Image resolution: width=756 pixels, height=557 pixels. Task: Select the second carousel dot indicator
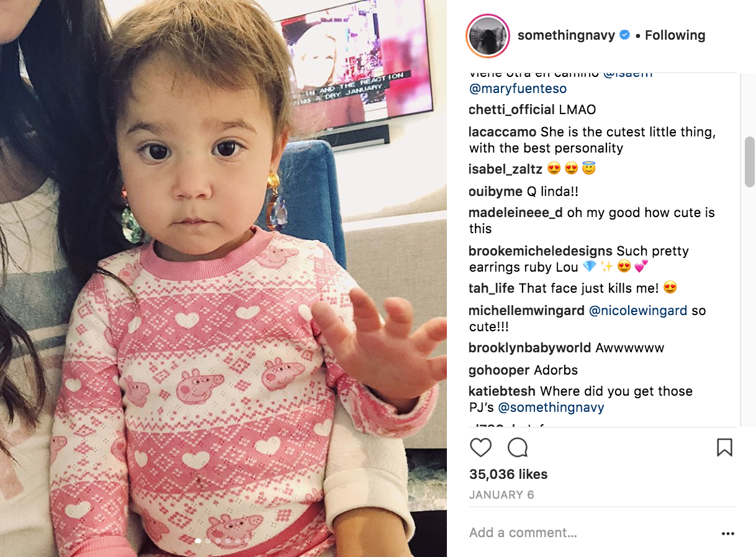(208, 541)
